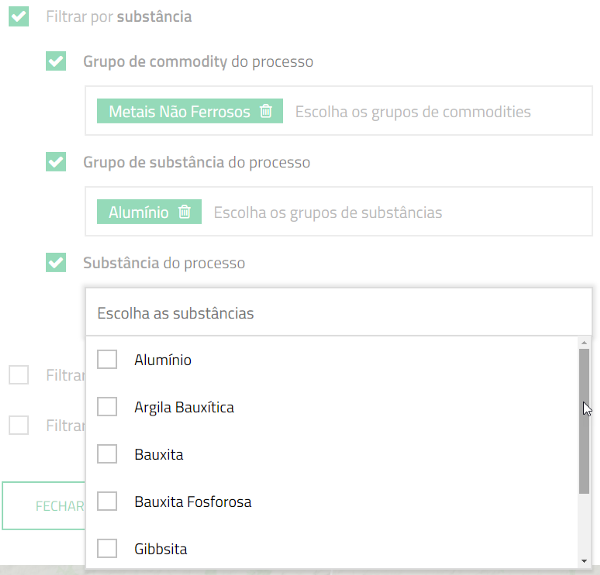
Task: Click the substance list scrollbar thumb
Action: (x=584, y=421)
